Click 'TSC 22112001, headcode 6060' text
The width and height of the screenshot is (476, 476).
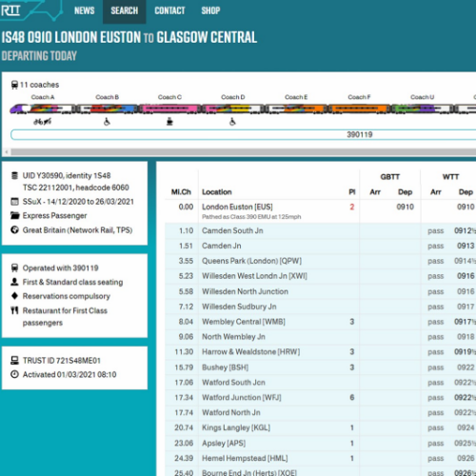[x=76, y=188]
